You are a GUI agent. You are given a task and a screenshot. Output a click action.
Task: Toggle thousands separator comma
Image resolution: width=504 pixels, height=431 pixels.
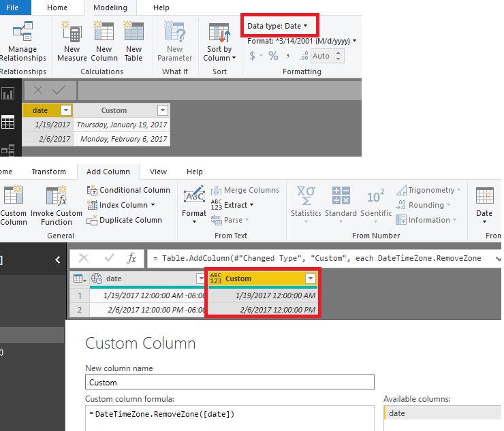[x=288, y=56]
